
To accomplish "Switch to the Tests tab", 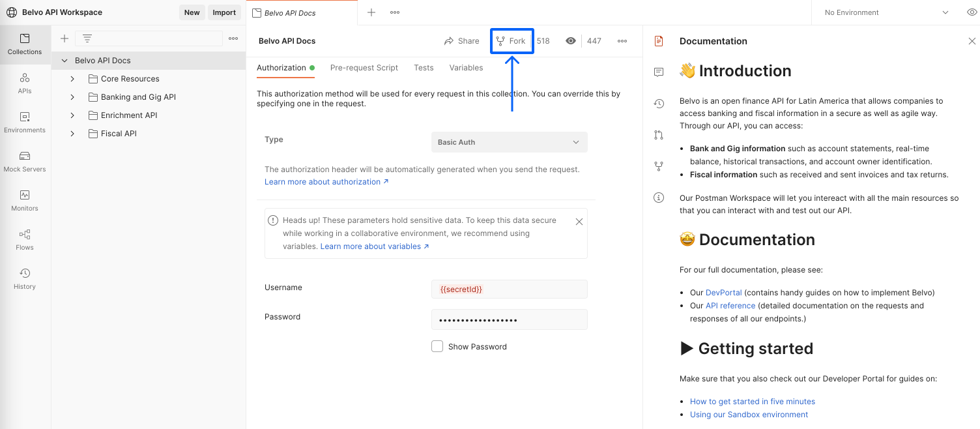I will pyautogui.click(x=424, y=68).
